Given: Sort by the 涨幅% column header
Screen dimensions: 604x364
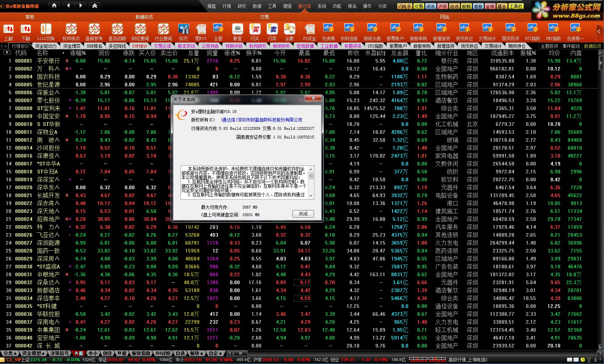Looking at the screenshot, I should pos(78,53).
